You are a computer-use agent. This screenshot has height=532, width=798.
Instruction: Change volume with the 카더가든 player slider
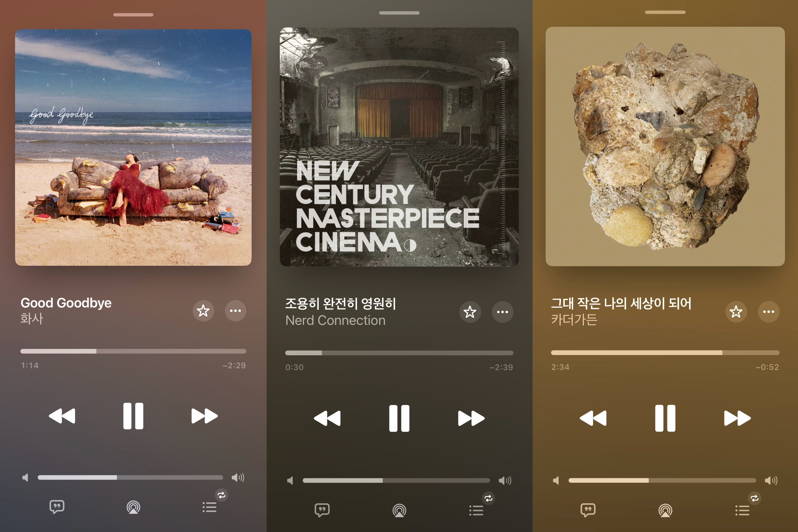(662, 480)
